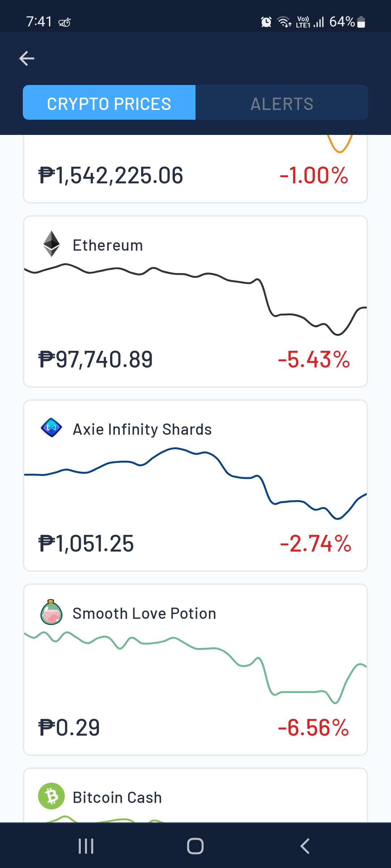
Task: Tap the -6.56% change percentage
Action: (314, 728)
